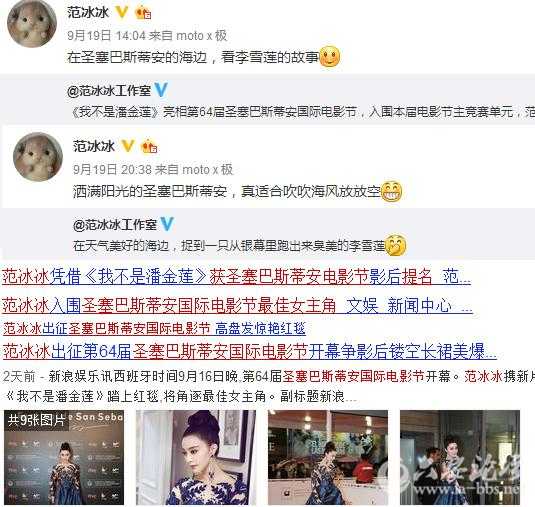Open the 共9张图片 red carpet thumbnail

64,458
